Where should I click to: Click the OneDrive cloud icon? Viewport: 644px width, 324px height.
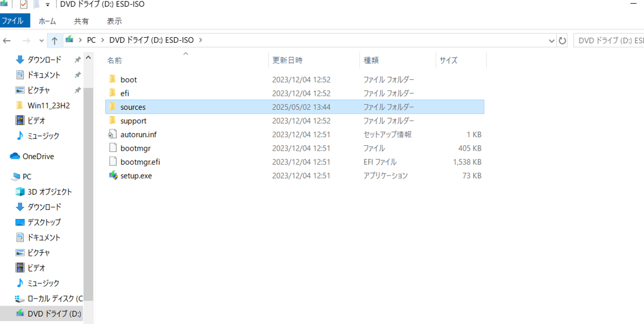tap(15, 156)
